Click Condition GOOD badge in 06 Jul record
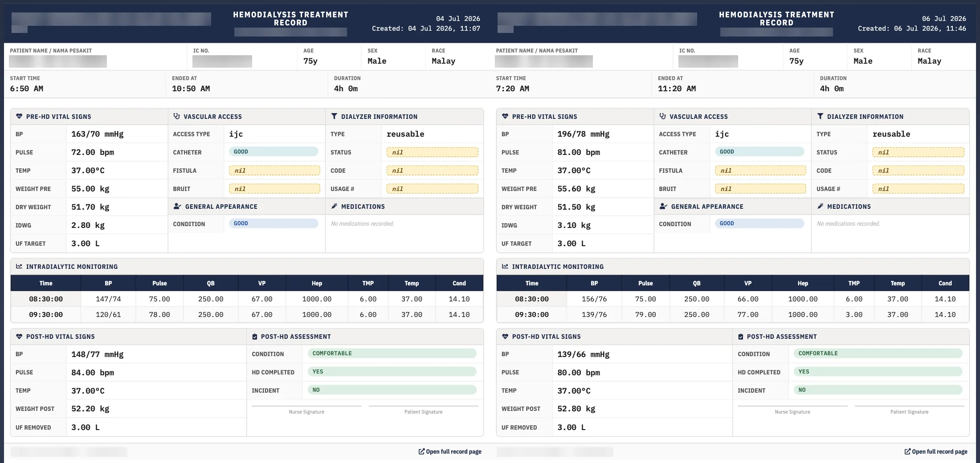 pos(759,223)
